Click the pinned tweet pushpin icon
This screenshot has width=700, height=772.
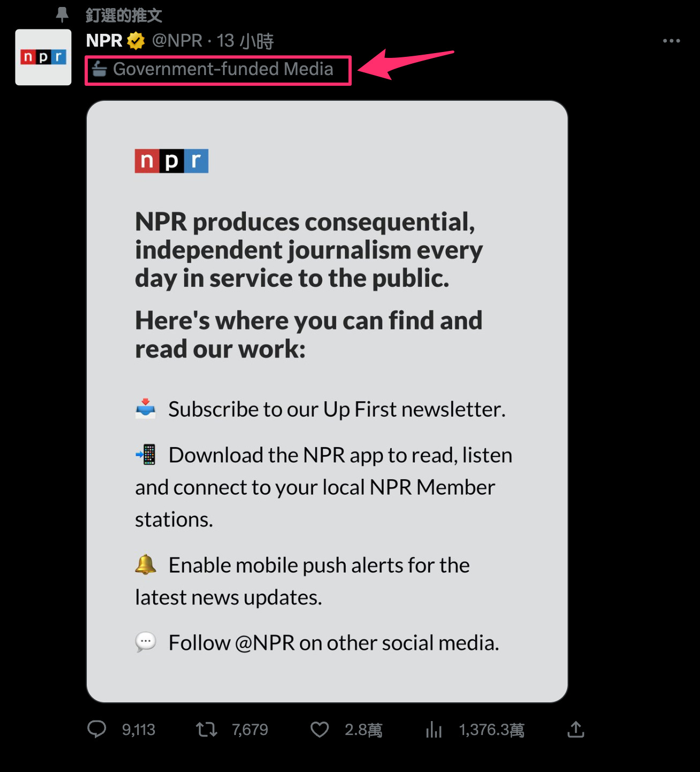pyautogui.click(x=62, y=14)
